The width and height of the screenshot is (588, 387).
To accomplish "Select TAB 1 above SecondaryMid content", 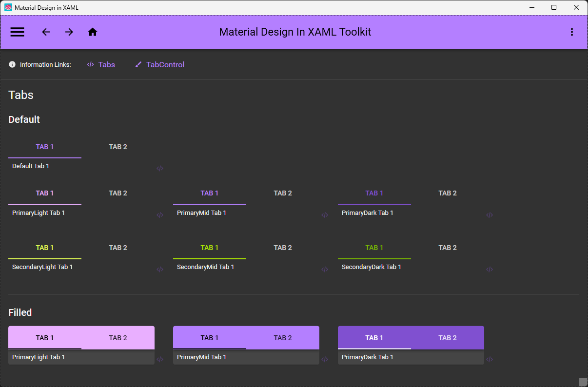I will [x=210, y=248].
